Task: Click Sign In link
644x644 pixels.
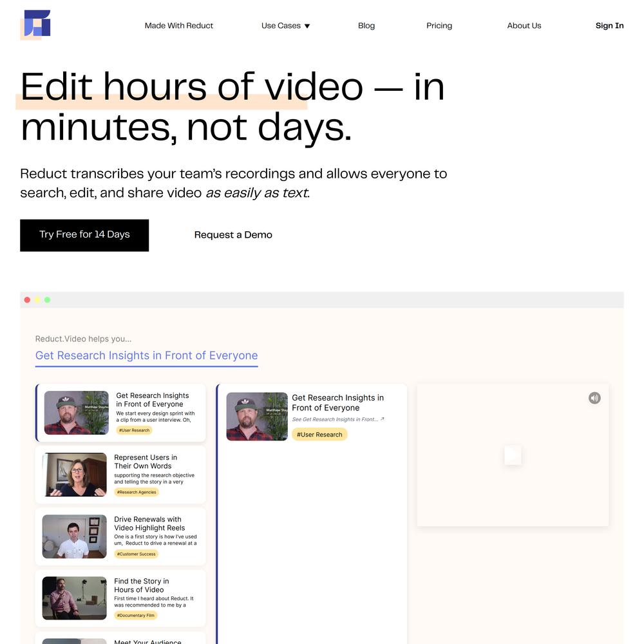Action: [609, 26]
